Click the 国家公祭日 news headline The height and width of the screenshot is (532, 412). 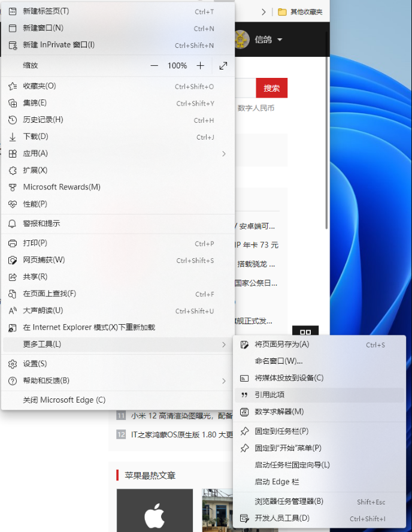coord(256,283)
